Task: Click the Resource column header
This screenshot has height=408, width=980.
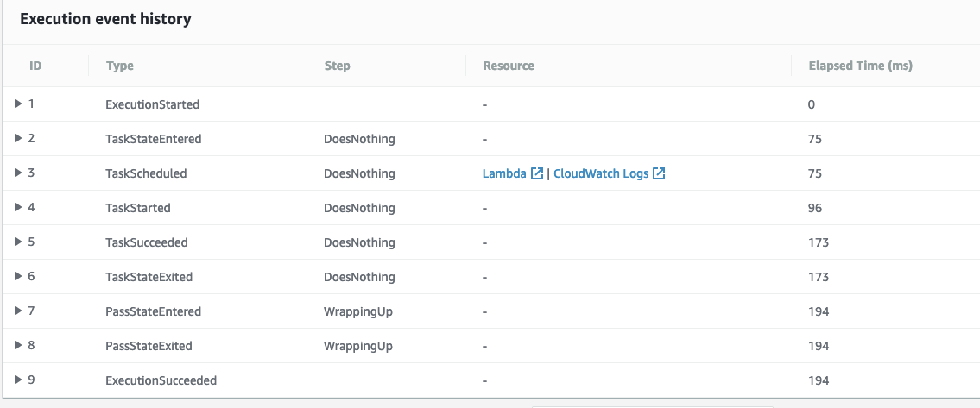Action: click(x=509, y=66)
